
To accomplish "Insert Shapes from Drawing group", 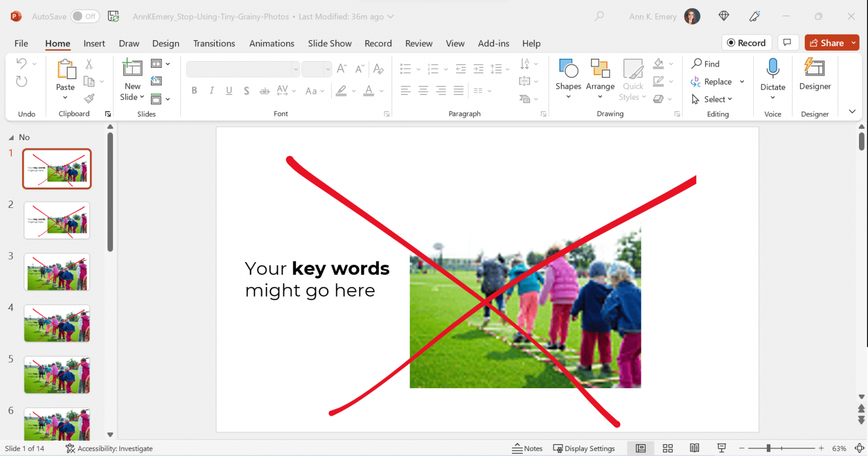I will click(568, 75).
